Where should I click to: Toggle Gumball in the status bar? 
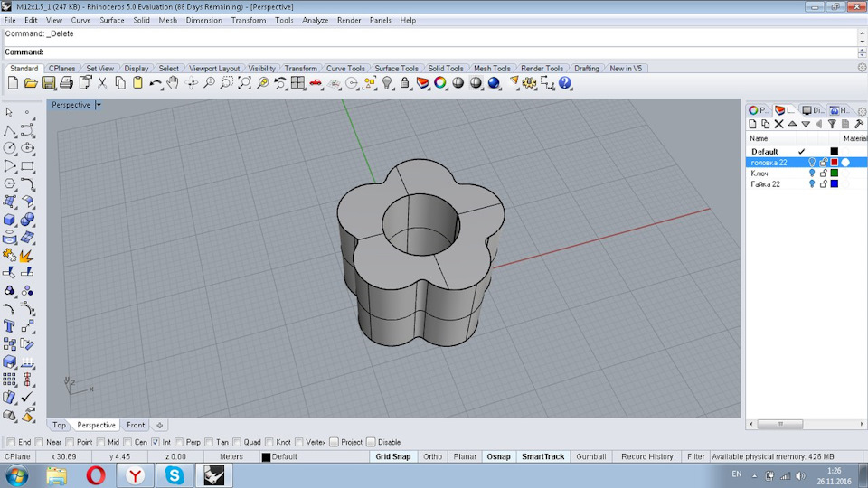[590, 456]
